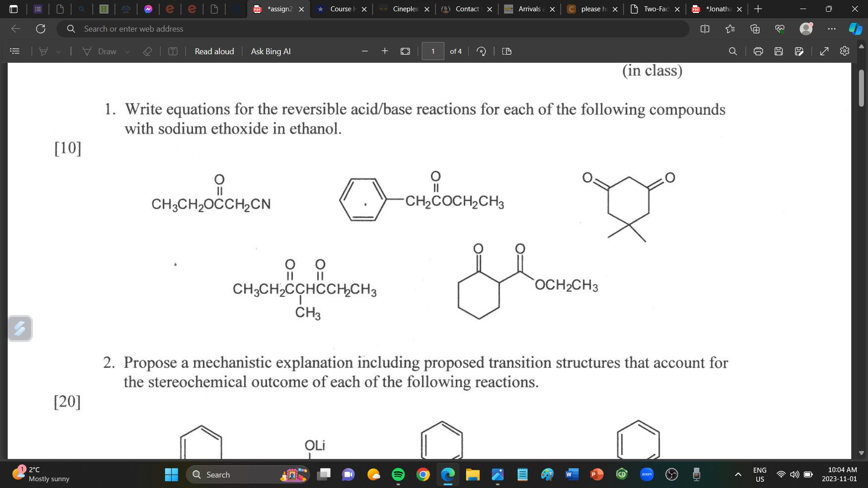Search within the PDF document
The height and width of the screenshot is (488, 868).
[733, 51]
